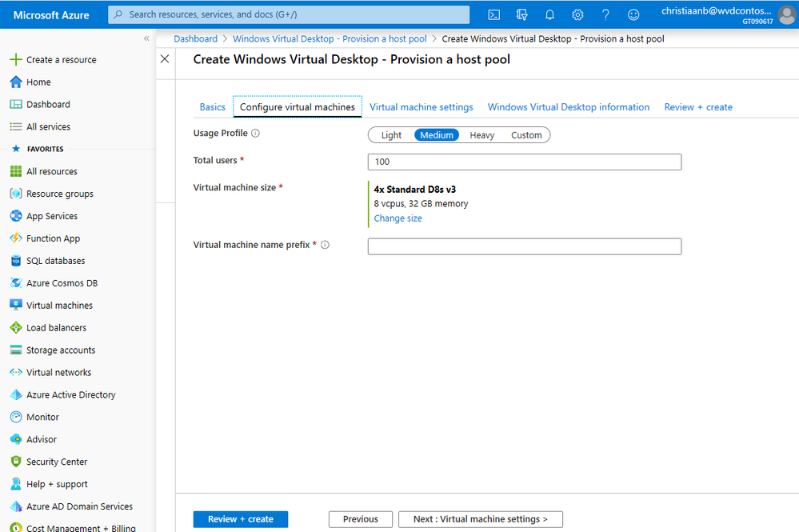
Task: Click the Dashboard breadcrumb link
Action: point(196,38)
